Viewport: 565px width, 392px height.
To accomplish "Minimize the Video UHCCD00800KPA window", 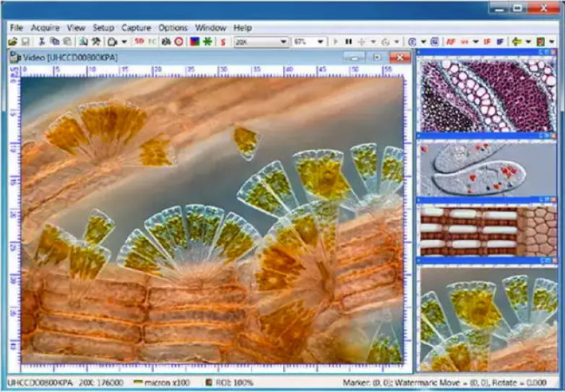I will click(x=354, y=58).
